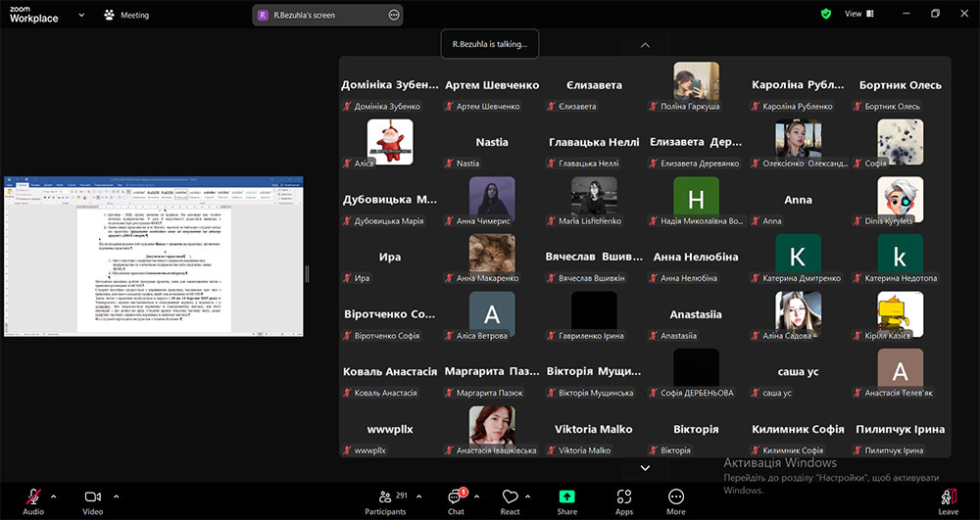Select the wwwpllx participant tile

click(390, 430)
